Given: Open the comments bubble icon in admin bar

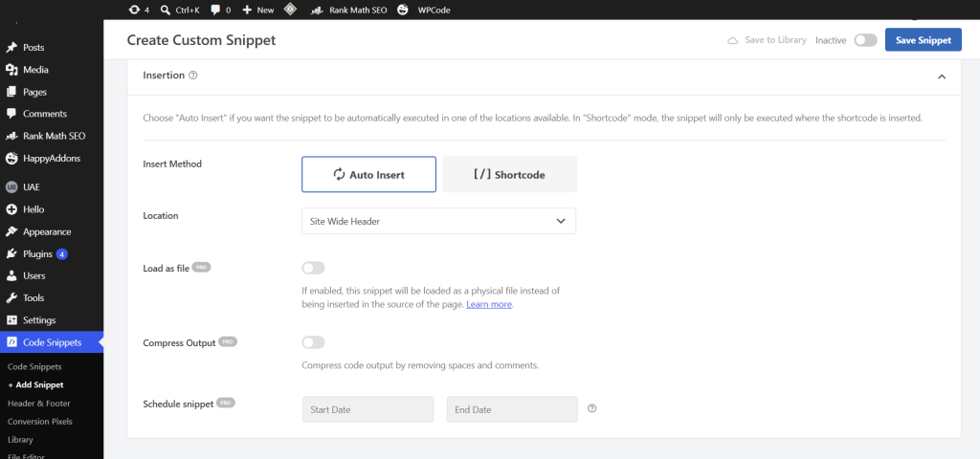Looking at the screenshot, I should [215, 10].
